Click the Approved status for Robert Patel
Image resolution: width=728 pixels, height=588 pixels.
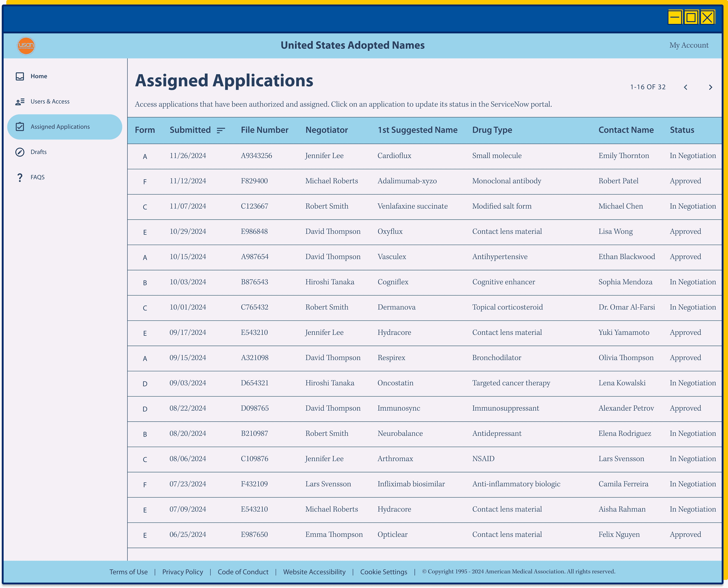click(x=685, y=181)
